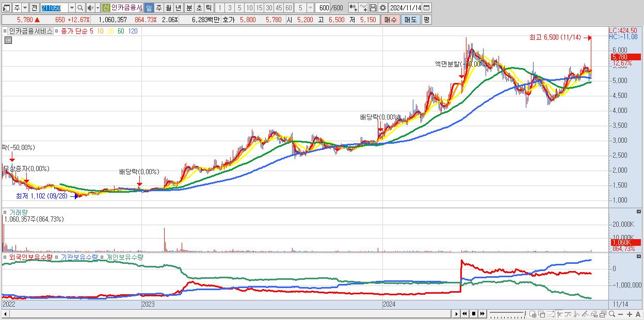Toggle the 주 button next to top-left icon
This screenshot has width=644, height=320.
click(x=18, y=8)
